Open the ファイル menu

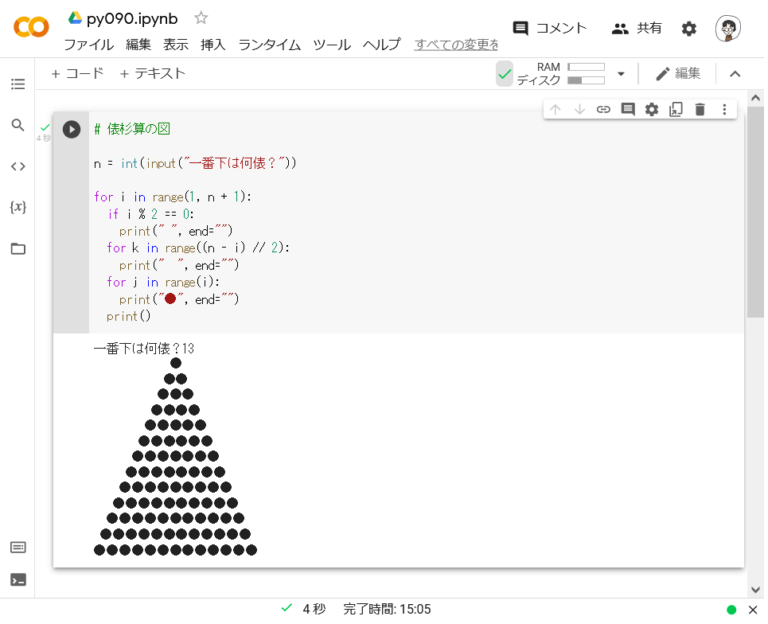(x=88, y=45)
